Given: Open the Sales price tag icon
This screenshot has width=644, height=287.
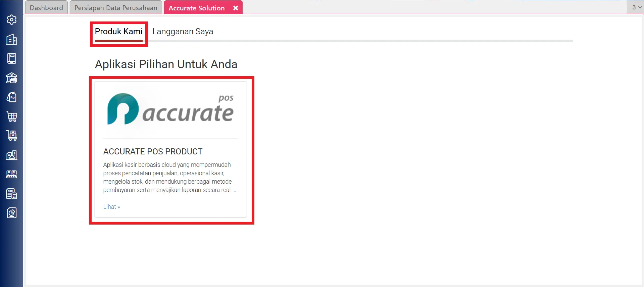Looking at the screenshot, I should click(x=11, y=97).
